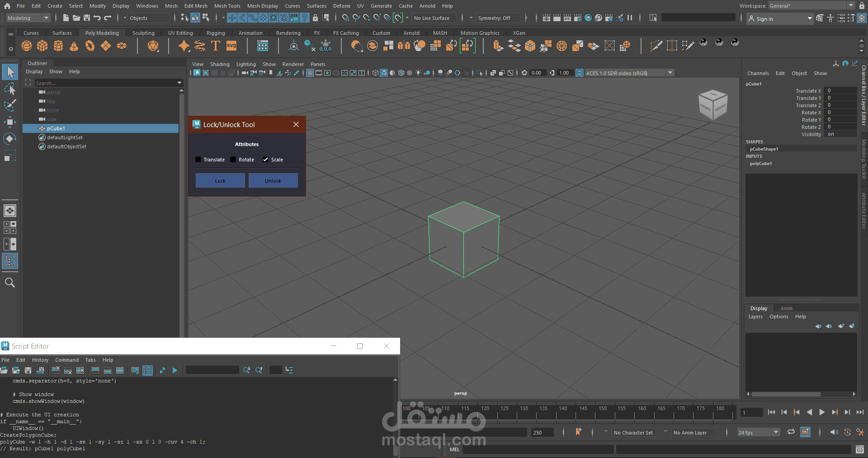Close the Lock/Unlock Tool window
Viewport: 868px width, 458px height.
(x=296, y=124)
